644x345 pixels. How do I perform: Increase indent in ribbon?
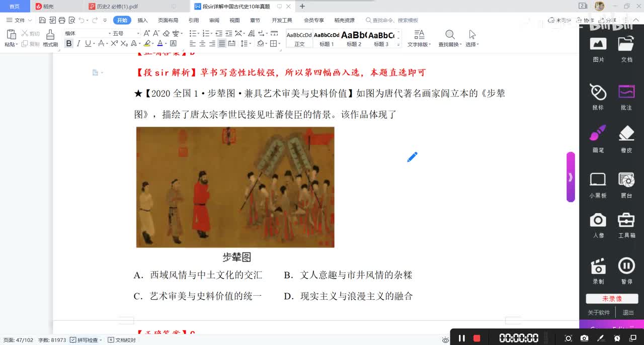pyautogui.click(x=228, y=33)
